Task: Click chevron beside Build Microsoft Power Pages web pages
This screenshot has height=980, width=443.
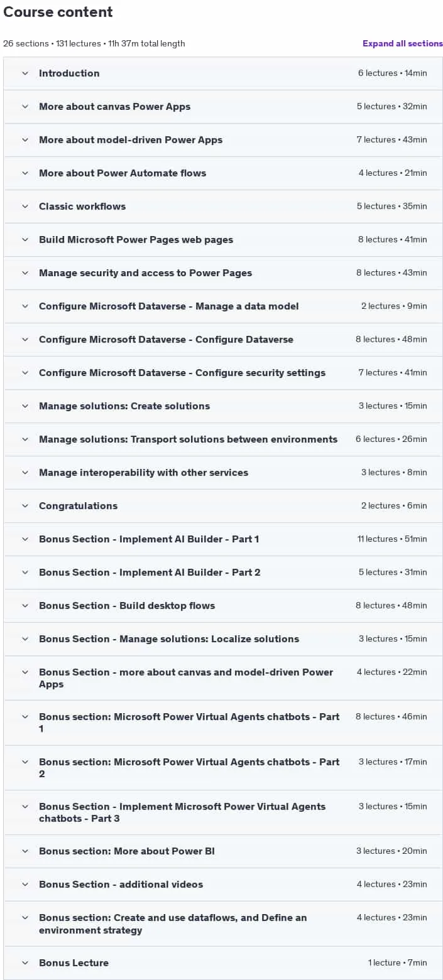Action: (x=25, y=240)
